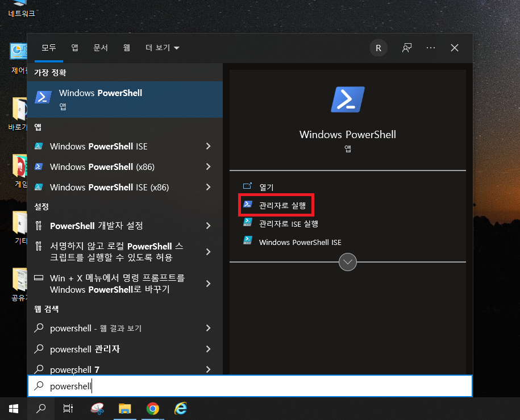
Task: Open the feedback person icon in search header
Action: 406,48
